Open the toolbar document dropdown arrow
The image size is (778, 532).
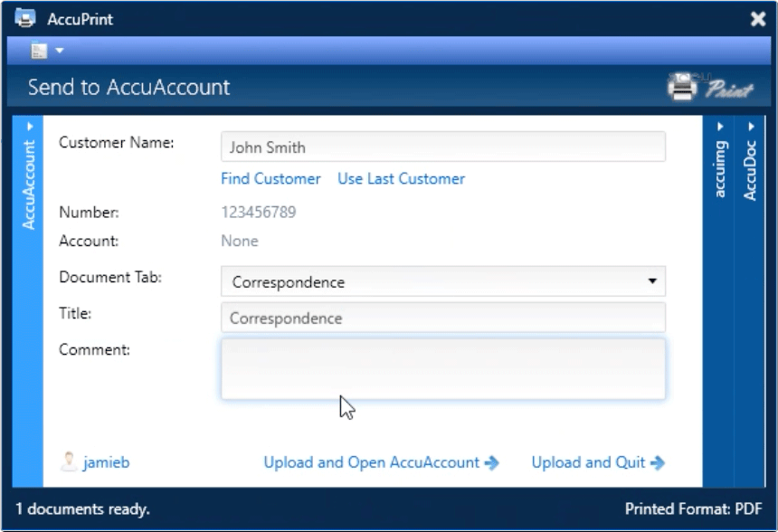[60, 51]
